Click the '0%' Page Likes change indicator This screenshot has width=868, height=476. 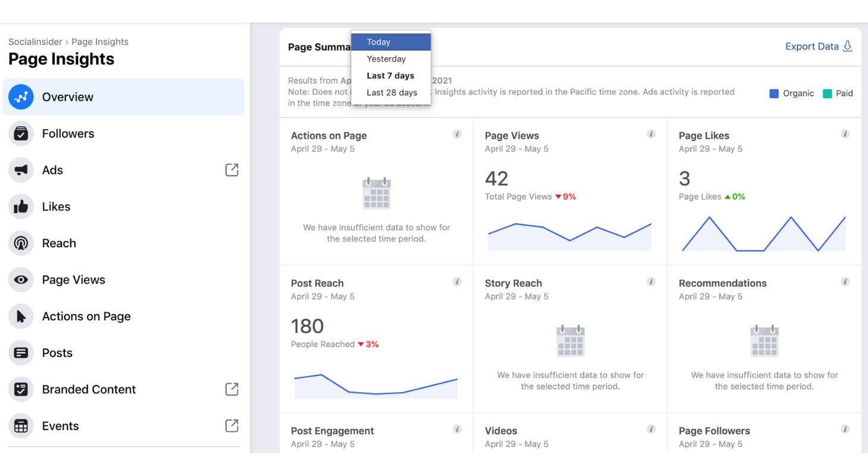coord(735,196)
